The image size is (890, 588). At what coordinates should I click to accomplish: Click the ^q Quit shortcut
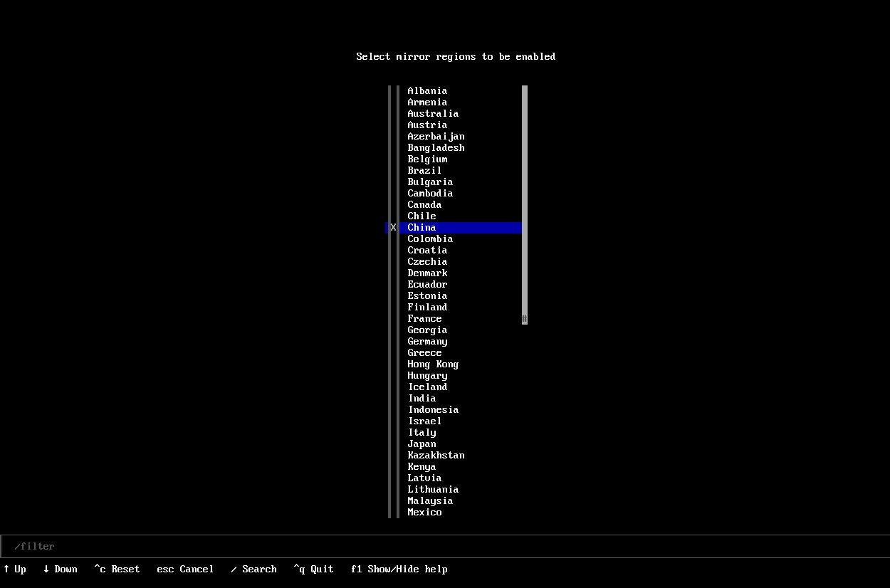point(313,569)
